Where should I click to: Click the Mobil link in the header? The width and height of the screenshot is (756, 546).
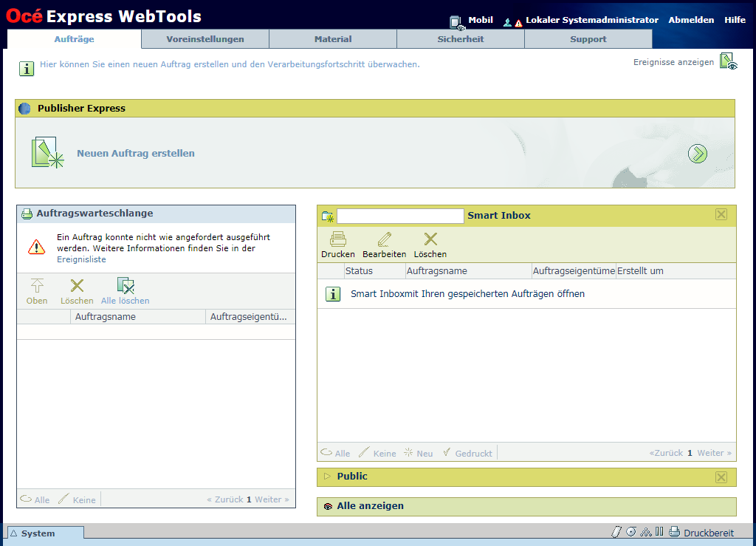pyautogui.click(x=481, y=20)
